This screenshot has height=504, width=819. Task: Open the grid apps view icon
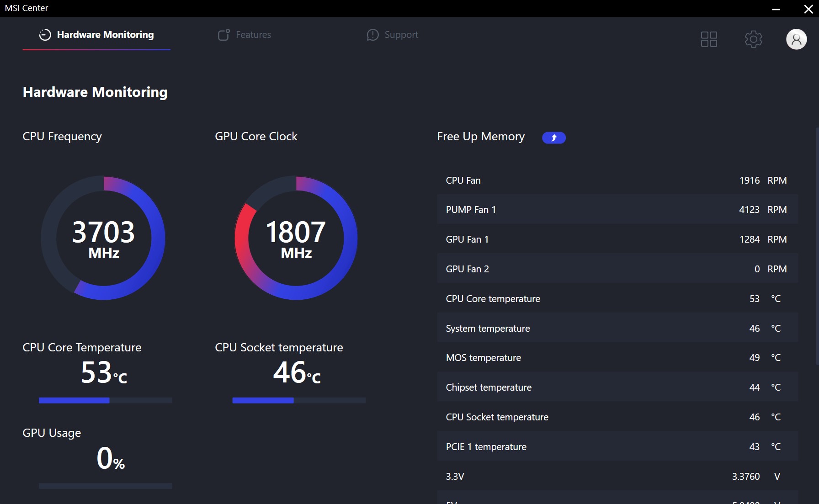[x=709, y=39]
